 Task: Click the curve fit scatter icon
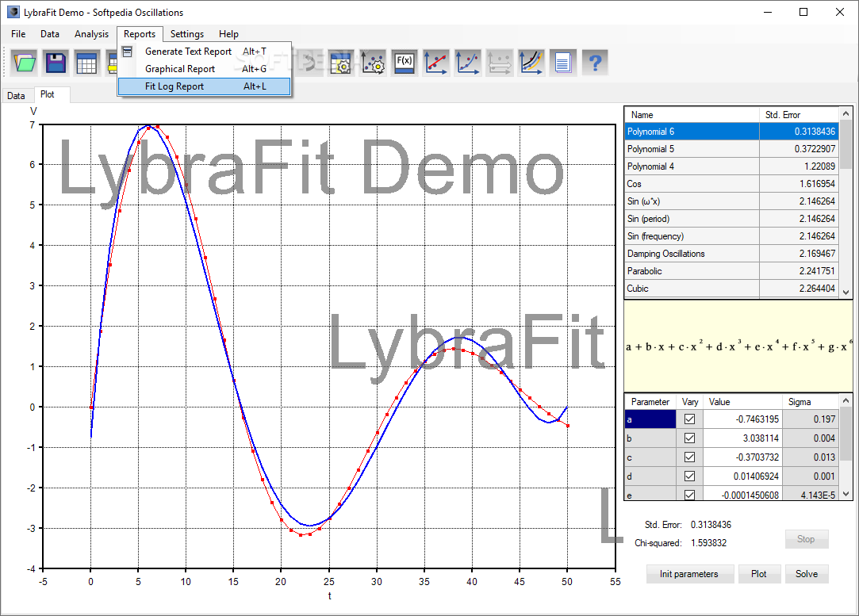tap(468, 63)
